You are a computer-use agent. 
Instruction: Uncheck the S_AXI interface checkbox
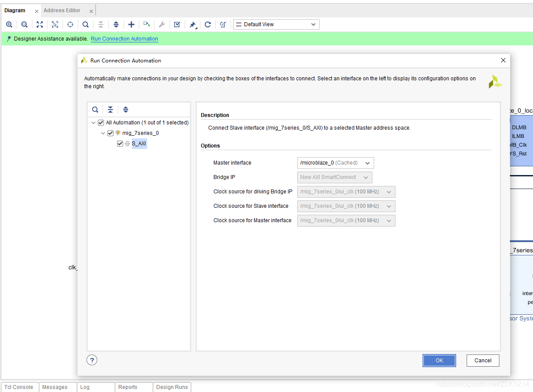click(120, 144)
